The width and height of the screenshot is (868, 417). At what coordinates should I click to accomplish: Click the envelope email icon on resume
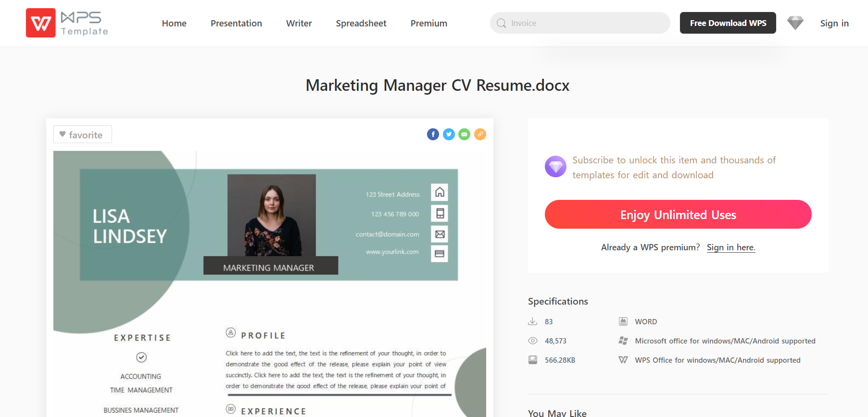click(x=440, y=234)
